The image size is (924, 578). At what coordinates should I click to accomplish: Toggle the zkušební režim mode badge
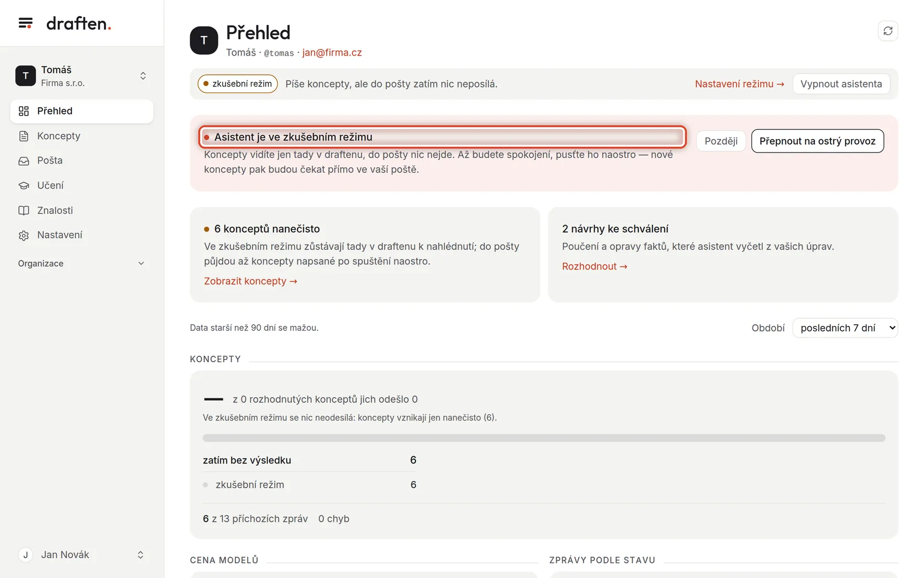[238, 84]
